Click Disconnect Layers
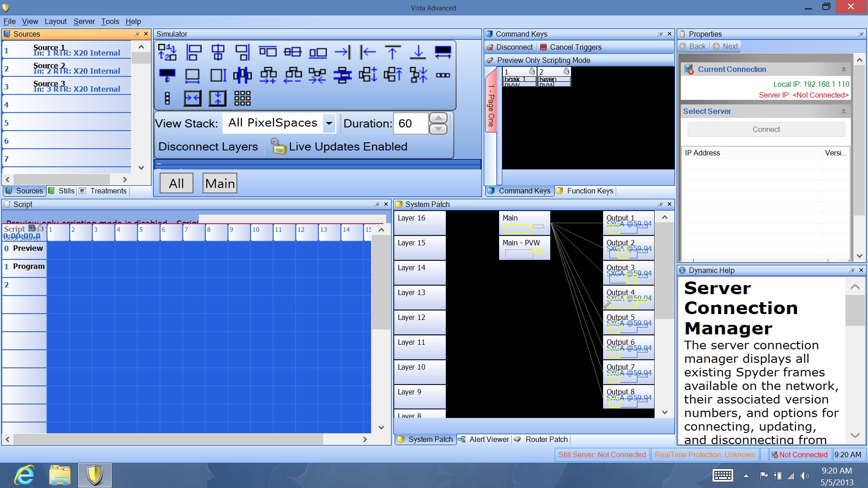Viewport: 868px width, 488px height. (208, 146)
